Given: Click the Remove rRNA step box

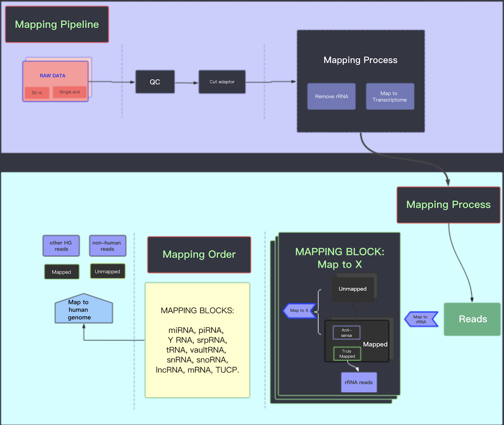Looking at the screenshot, I should tap(331, 97).
